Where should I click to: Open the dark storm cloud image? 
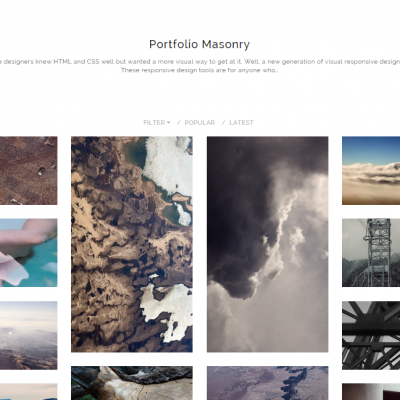[267, 244]
